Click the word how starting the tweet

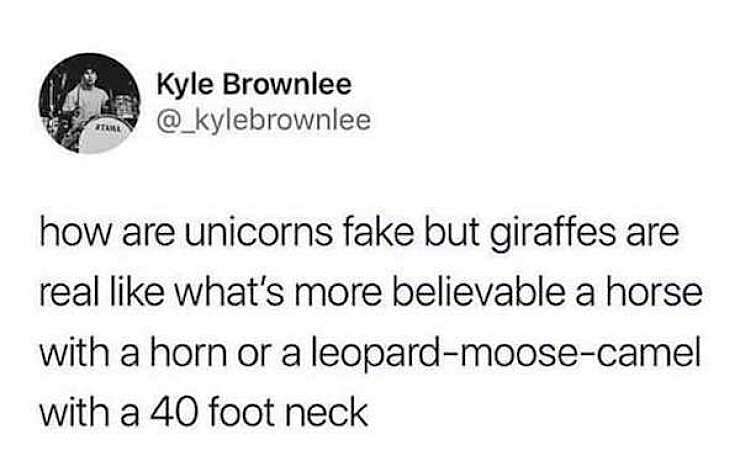[76, 233]
